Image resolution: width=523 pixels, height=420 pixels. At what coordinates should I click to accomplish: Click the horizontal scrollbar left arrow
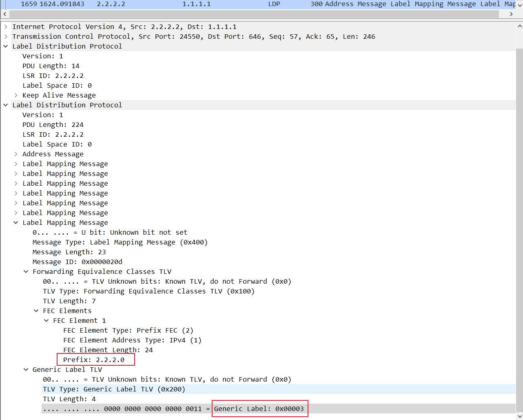[4, 14]
